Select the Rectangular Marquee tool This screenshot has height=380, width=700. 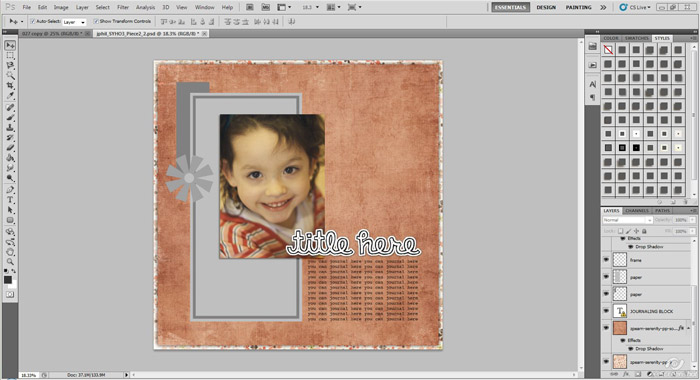pyautogui.click(x=10, y=55)
